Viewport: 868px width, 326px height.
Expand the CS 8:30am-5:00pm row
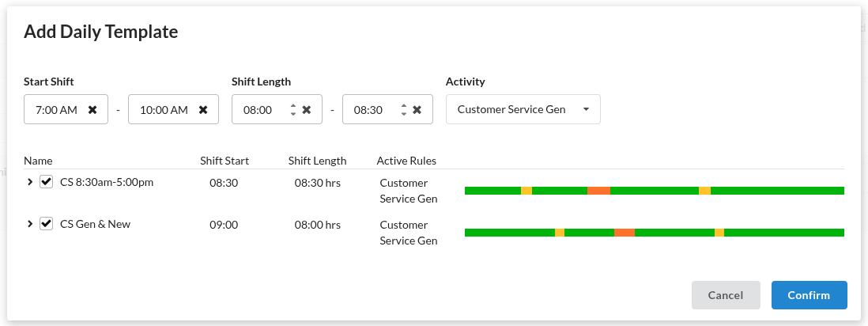pos(30,182)
